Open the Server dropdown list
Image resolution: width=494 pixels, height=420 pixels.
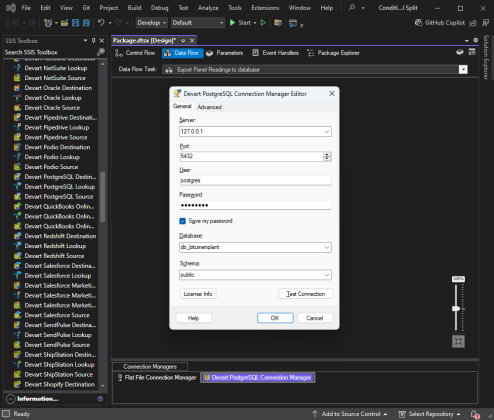pos(327,132)
